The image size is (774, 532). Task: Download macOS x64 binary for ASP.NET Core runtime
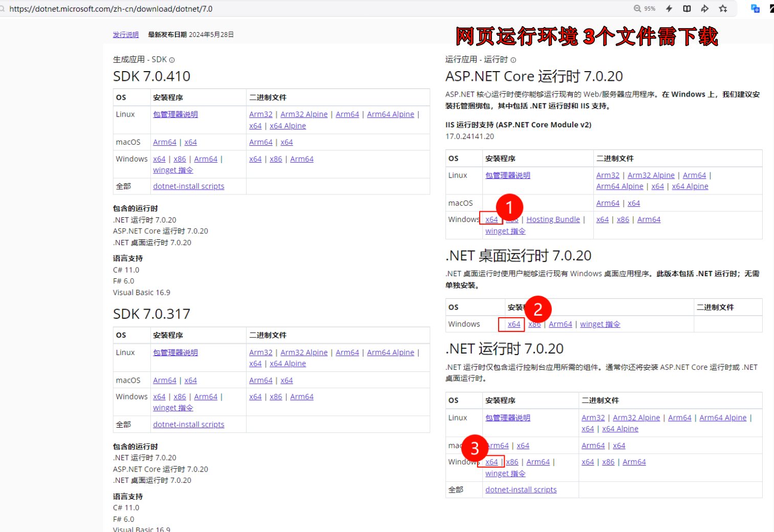(634, 204)
